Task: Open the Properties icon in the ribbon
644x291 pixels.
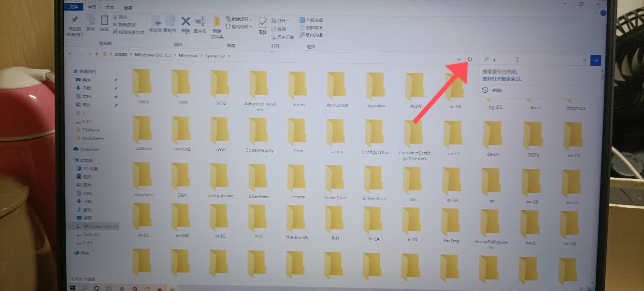Action: point(263,22)
